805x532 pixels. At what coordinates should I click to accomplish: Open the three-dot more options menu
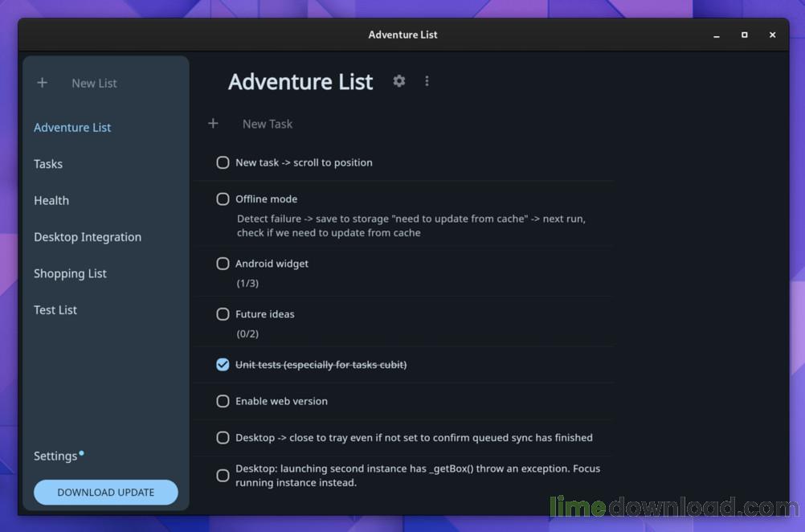pos(427,81)
